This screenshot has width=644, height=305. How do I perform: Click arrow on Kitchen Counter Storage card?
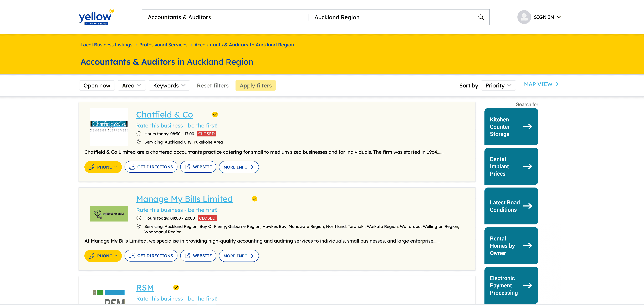pyautogui.click(x=528, y=127)
